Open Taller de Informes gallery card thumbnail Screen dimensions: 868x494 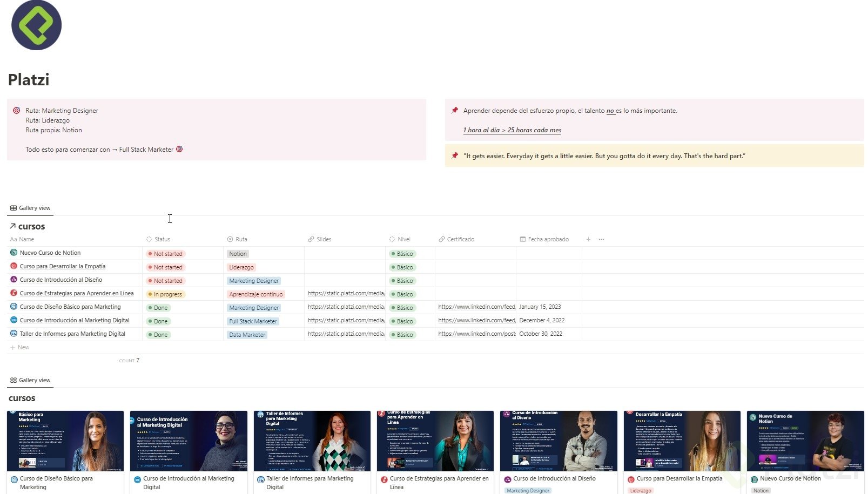(x=312, y=441)
